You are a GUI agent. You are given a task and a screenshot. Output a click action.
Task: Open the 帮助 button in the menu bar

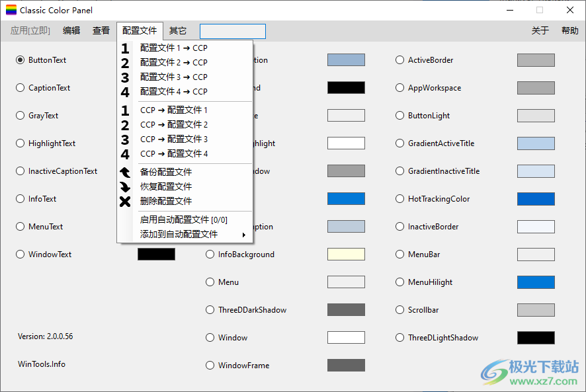[x=569, y=31]
